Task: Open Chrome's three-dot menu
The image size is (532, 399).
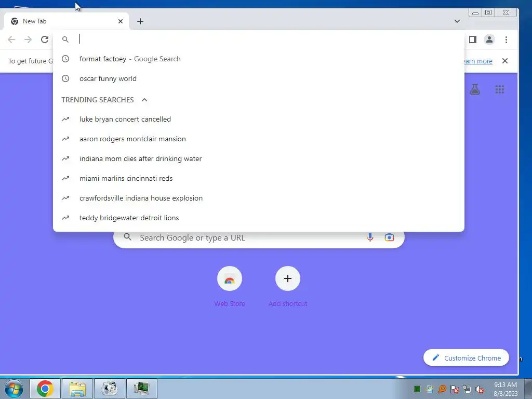Action: point(506,39)
